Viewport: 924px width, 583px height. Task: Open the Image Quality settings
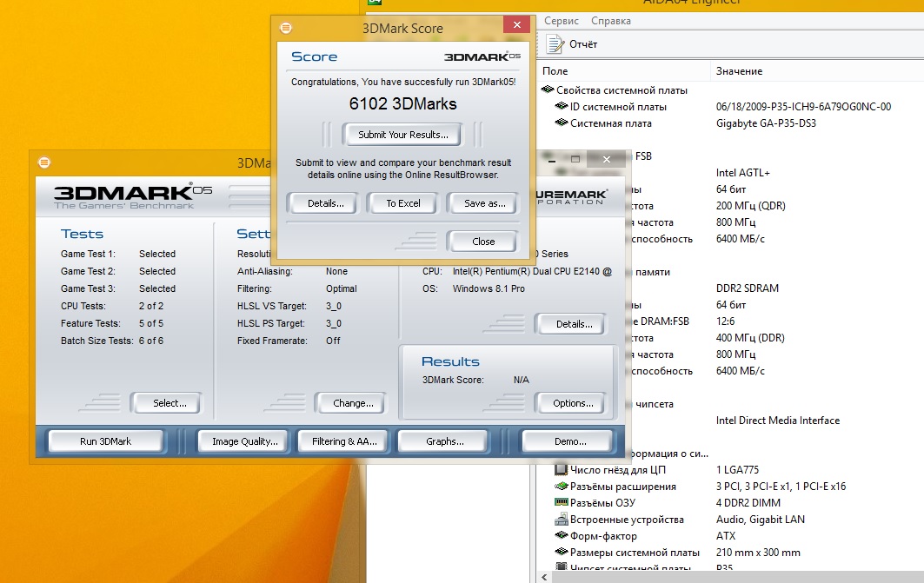point(244,441)
